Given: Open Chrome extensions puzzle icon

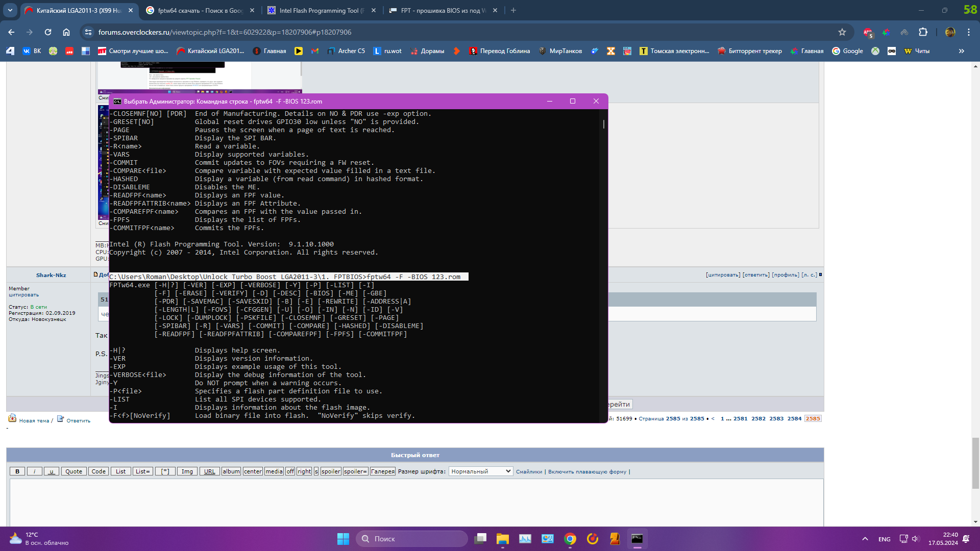Looking at the screenshot, I should point(923,32).
